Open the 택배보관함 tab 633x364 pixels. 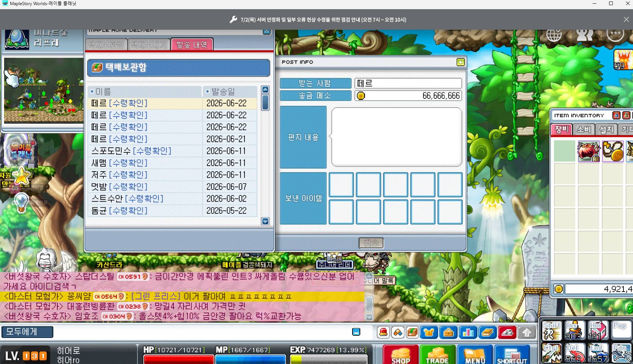pos(106,45)
